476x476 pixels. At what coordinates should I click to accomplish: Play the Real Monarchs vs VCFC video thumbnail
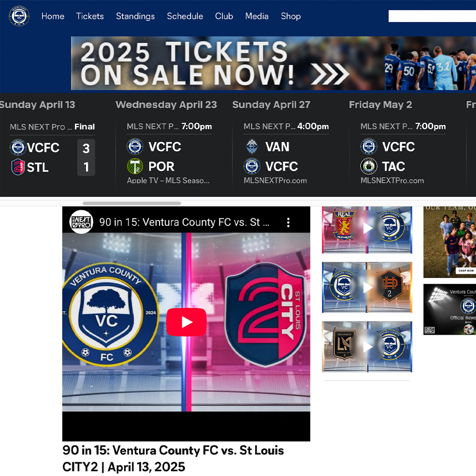367,230
